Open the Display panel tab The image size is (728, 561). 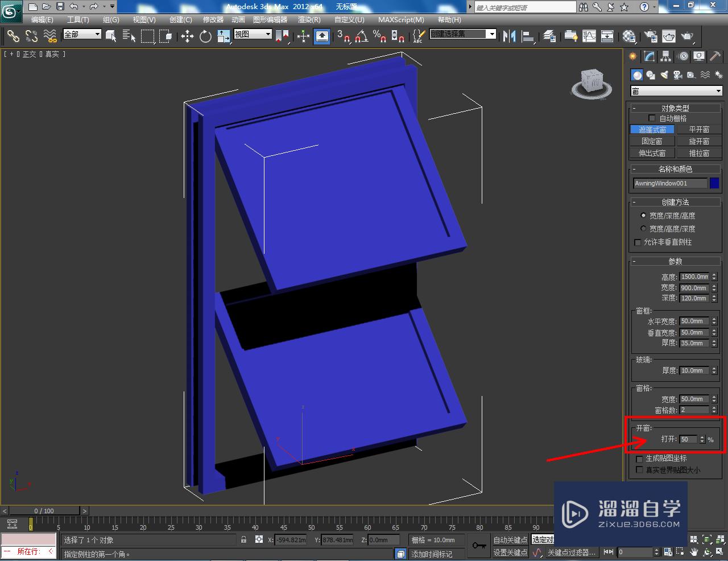[699, 56]
